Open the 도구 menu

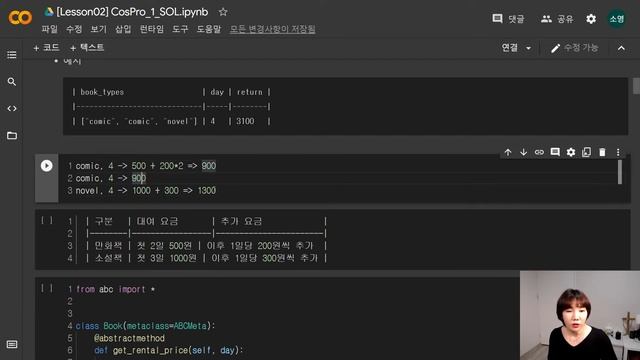[x=180, y=29]
